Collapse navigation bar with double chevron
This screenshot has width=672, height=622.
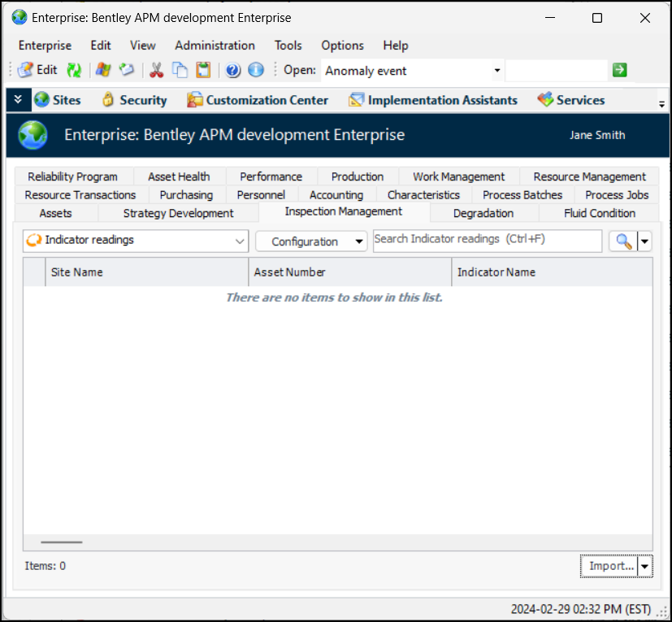coord(18,100)
